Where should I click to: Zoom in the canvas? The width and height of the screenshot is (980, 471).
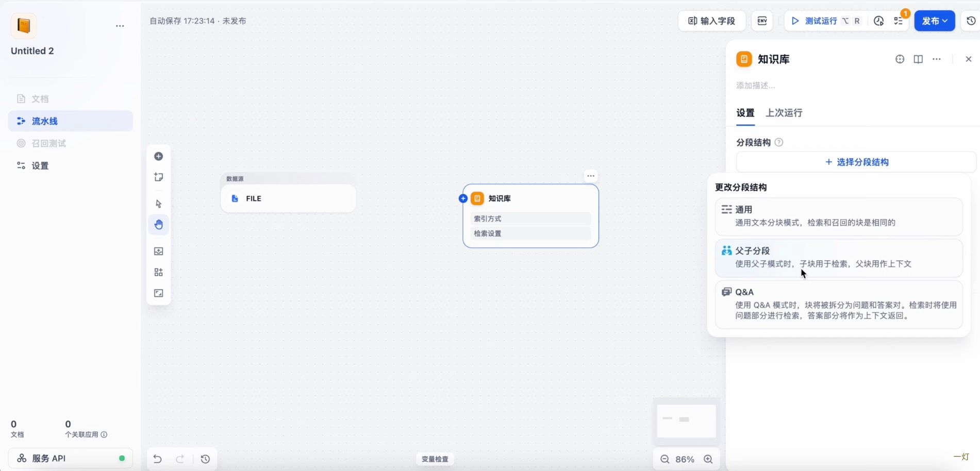click(708, 459)
